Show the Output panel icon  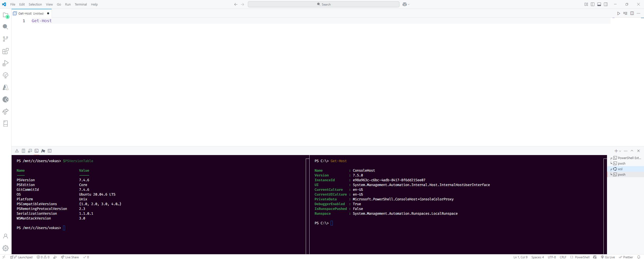tap(23, 151)
